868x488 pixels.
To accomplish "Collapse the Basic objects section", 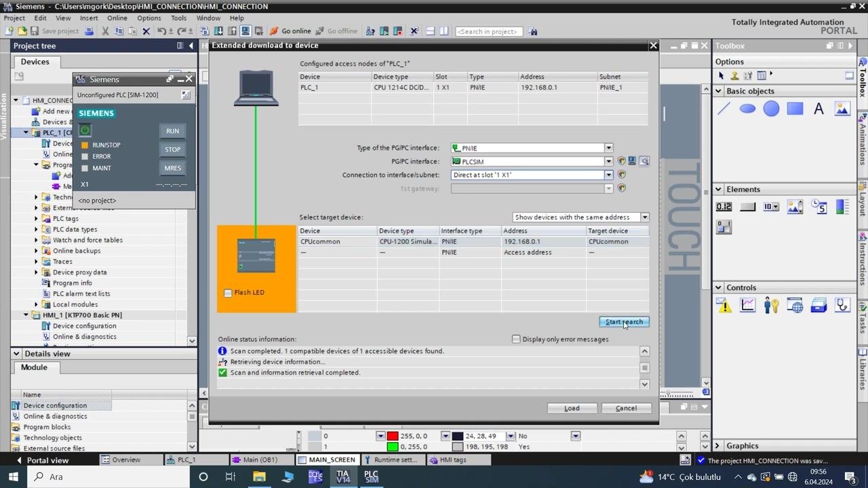I will (x=718, y=91).
